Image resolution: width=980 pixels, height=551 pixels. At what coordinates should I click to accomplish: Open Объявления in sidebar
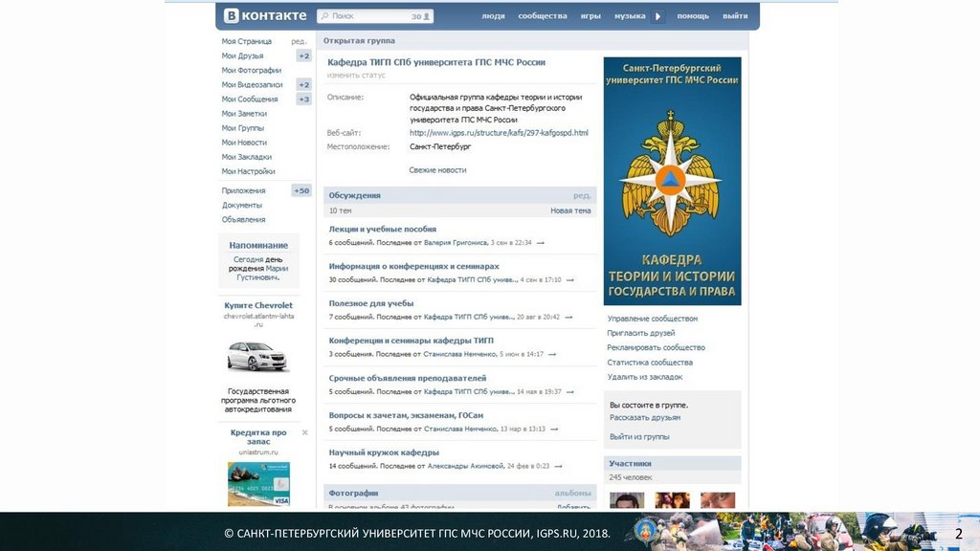pos(243,219)
